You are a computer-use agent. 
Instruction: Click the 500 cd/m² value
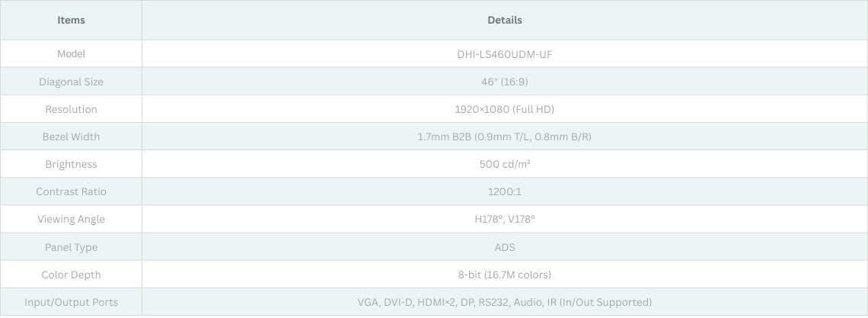coord(504,164)
